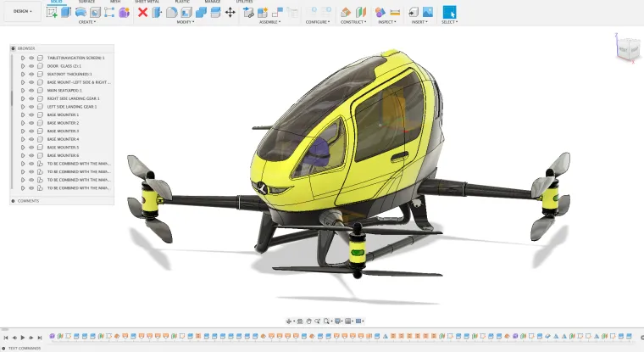The image size is (644, 352).
Task: Select BASE MOUNTER:6 in the browser
Action: coord(63,156)
